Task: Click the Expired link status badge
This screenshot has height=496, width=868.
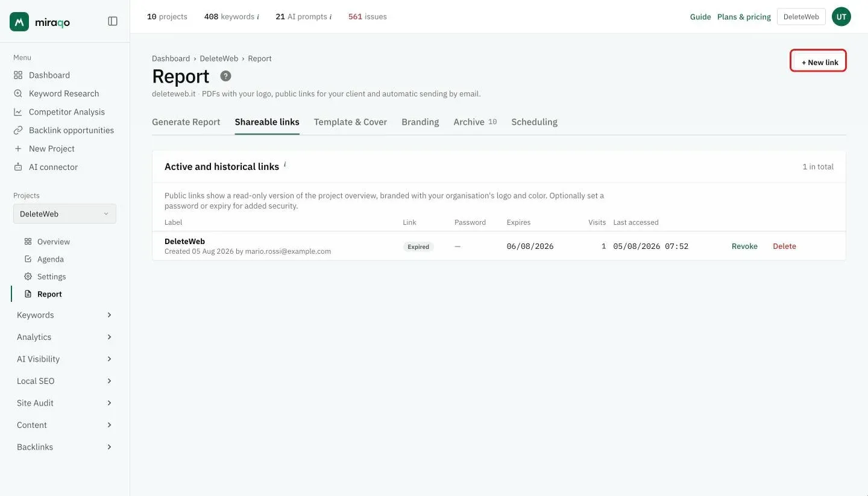Action: 418,246
